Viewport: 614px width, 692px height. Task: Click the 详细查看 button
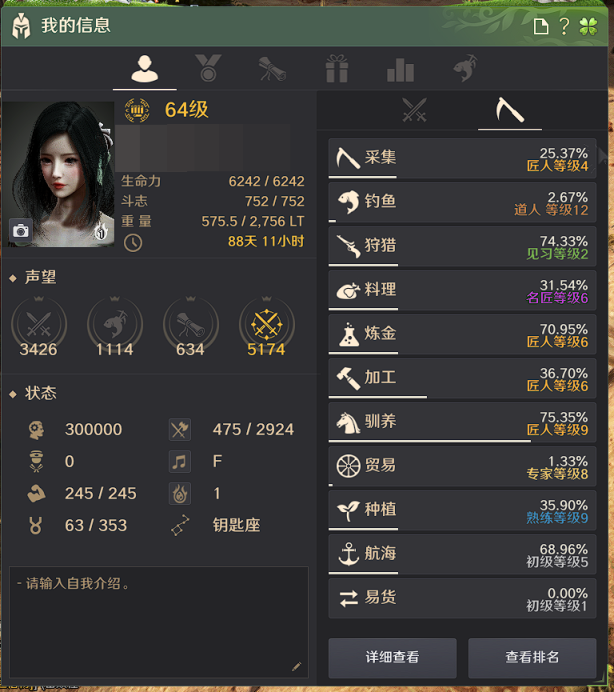pos(392,658)
